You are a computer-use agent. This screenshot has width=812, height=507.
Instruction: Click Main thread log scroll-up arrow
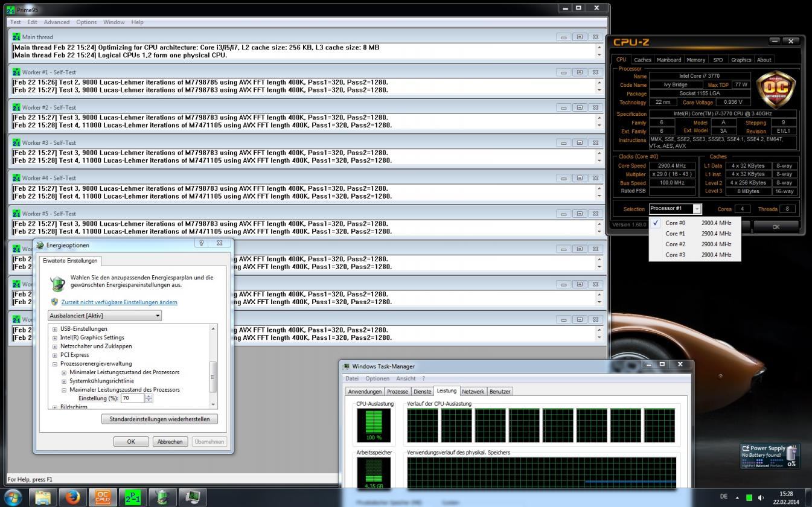(599, 47)
